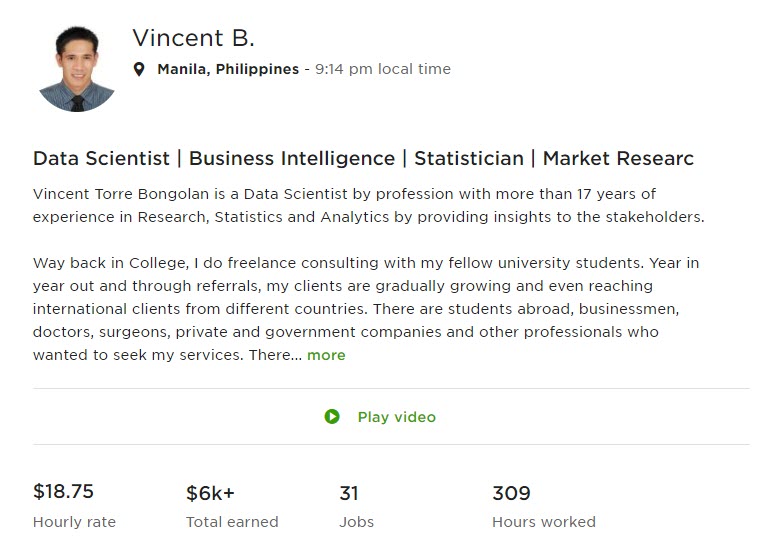The image size is (778, 559).
Task: Select the Vincent B. name heading
Action: point(194,38)
